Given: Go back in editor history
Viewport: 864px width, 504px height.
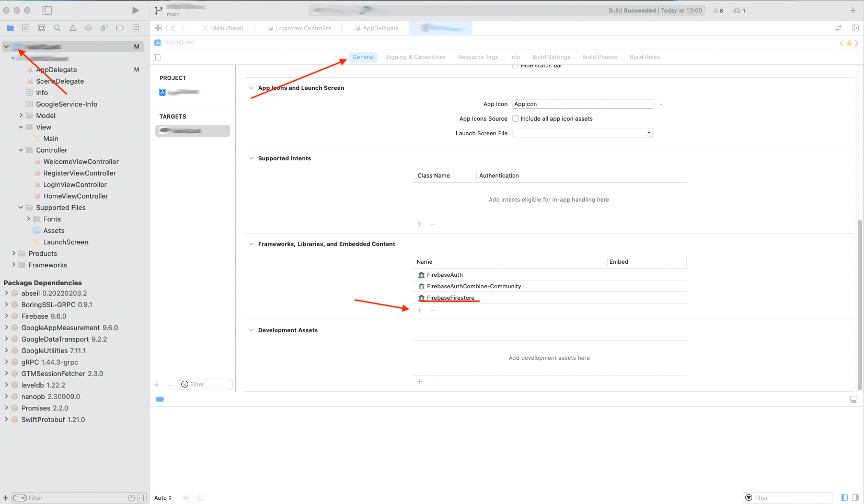Looking at the screenshot, I should 173,28.
